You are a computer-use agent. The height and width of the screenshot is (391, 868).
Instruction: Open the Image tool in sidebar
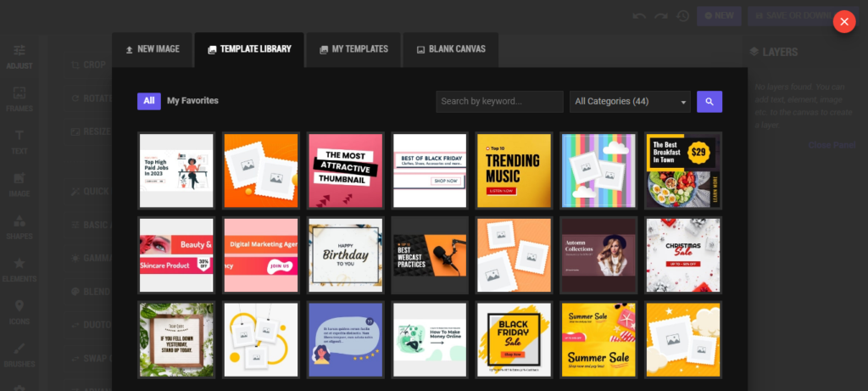19,185
